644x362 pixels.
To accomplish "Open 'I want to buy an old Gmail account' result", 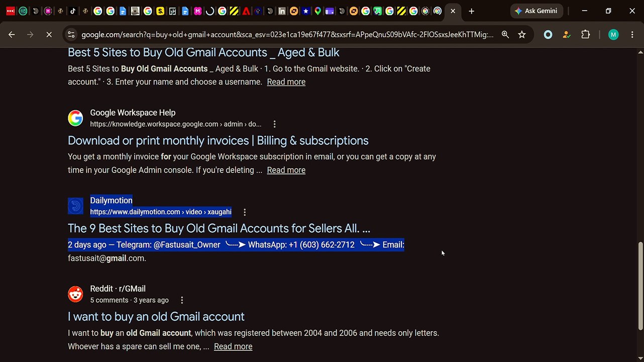I will [x=156, y=316].
